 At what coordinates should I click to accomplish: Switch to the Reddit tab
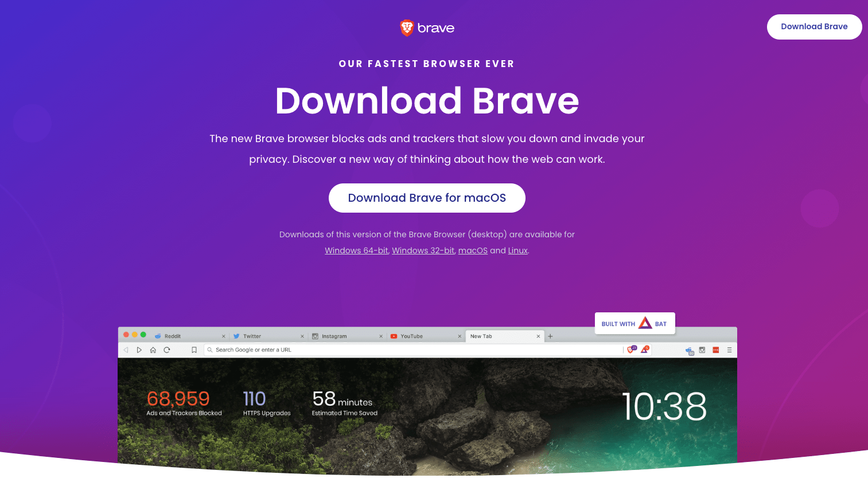click(189, 336)
